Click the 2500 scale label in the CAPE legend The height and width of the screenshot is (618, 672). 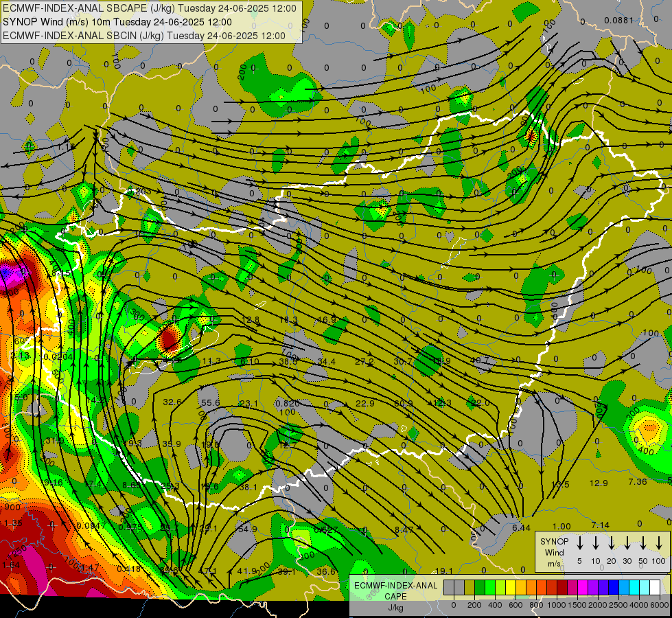618,605
